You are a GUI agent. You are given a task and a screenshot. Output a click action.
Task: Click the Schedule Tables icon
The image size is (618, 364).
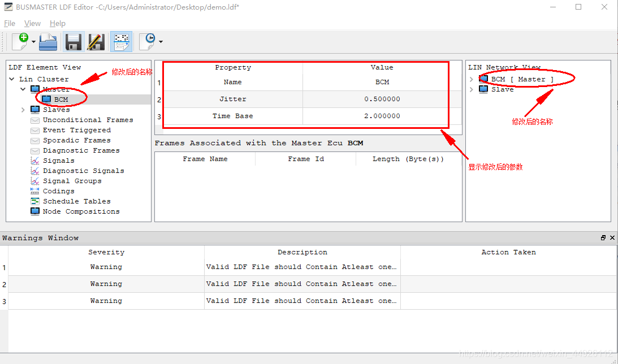point(35,201)
